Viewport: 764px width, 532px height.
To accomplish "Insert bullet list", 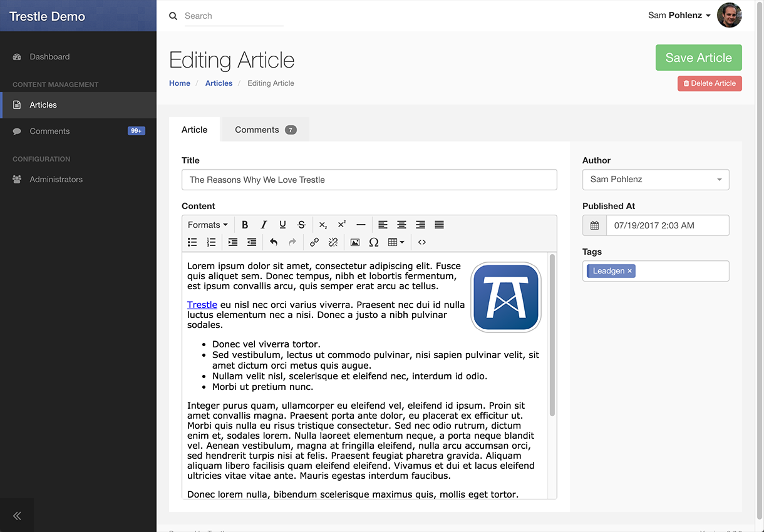I will 192,242.
